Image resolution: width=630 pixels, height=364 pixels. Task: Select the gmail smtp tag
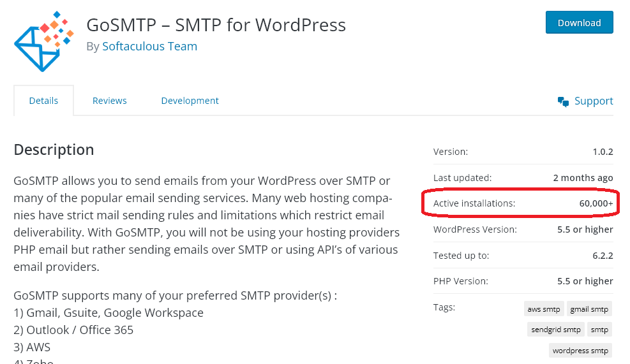[x=589, y=309]
